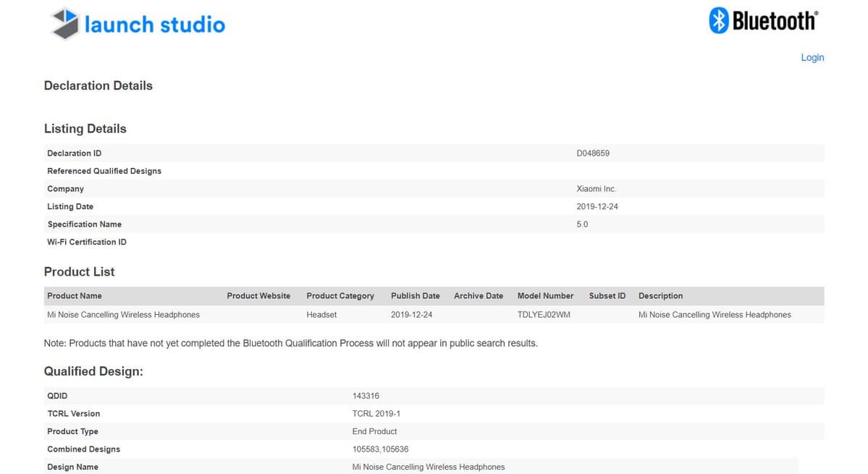
Task: Click the Subset ID column header
Action: pyautogui.click(x=607, y=296)
